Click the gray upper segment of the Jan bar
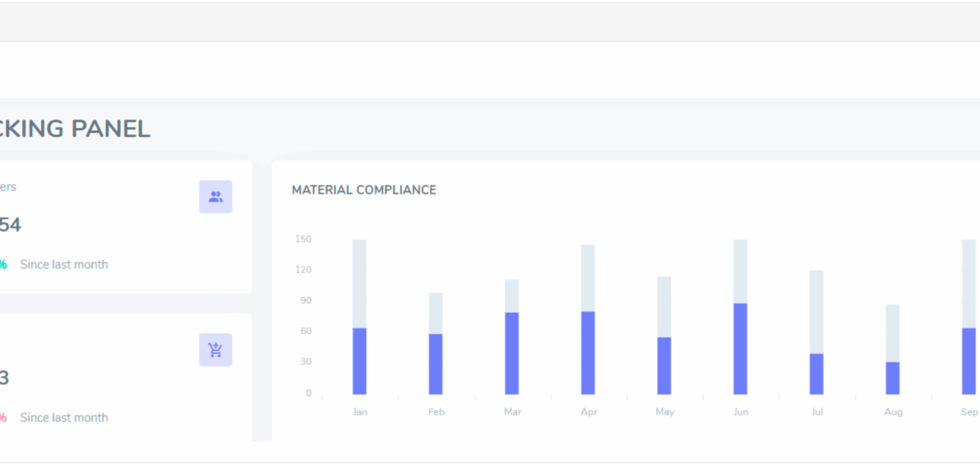The height and width of the screenshot is (467, 980). coord(360,284)
